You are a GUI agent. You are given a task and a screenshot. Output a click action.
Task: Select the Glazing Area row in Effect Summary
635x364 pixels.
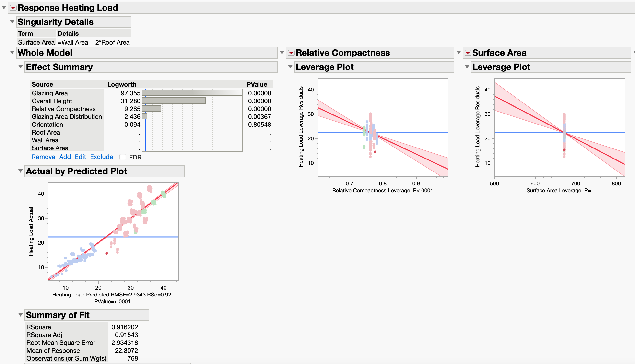point(50,93)
